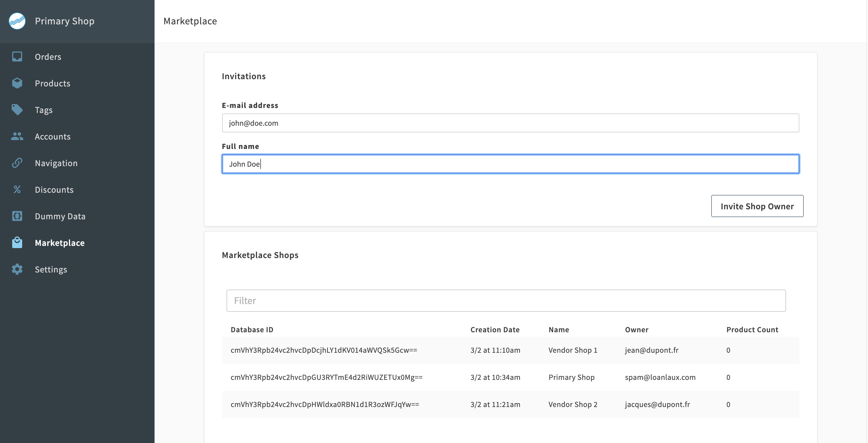Click the Primary Shop logo icon
This screenshot has height=443, width=868.
point(17,21)
